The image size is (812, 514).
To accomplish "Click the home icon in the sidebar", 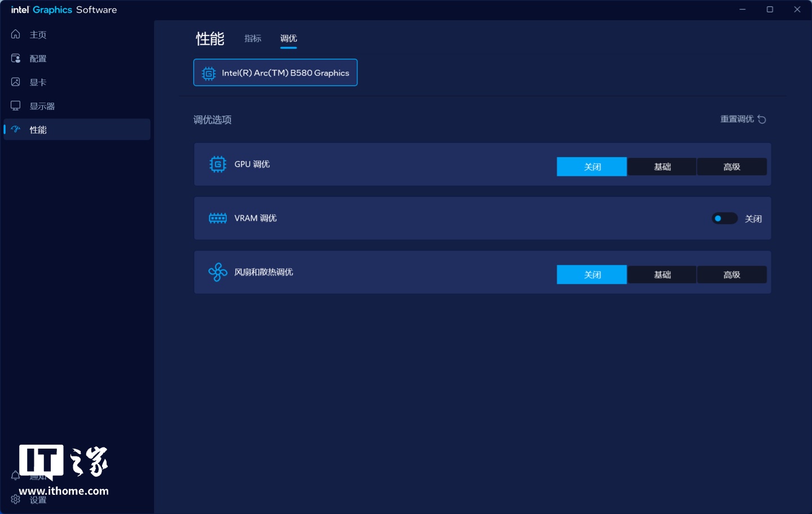I will tap(16, 34).
